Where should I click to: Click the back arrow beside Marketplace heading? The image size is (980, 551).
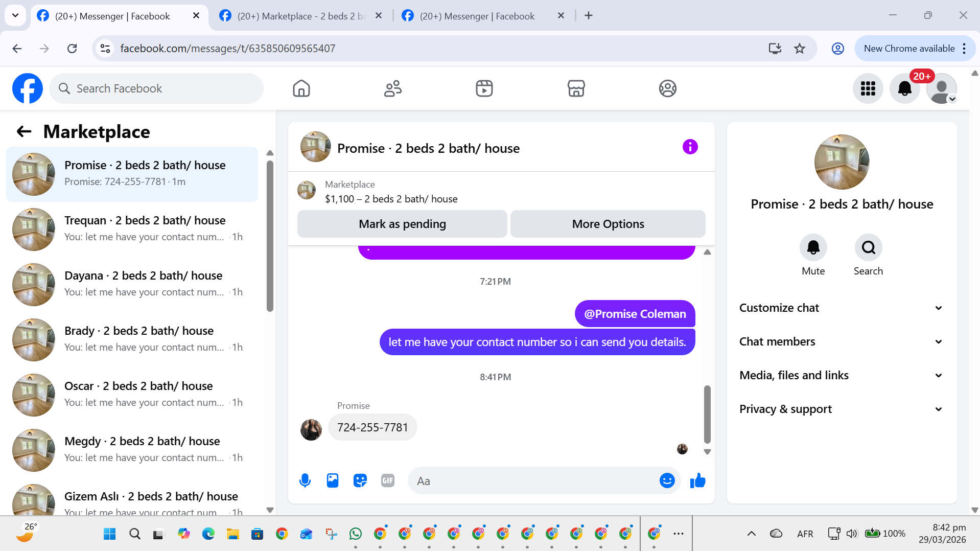pos(24,131)
